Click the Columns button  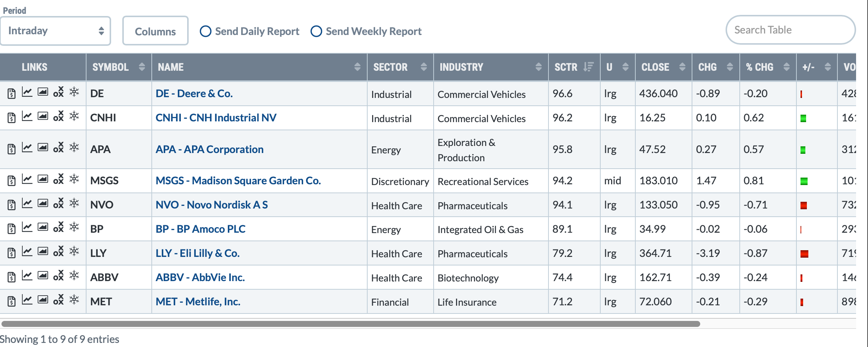coord(155,31)
